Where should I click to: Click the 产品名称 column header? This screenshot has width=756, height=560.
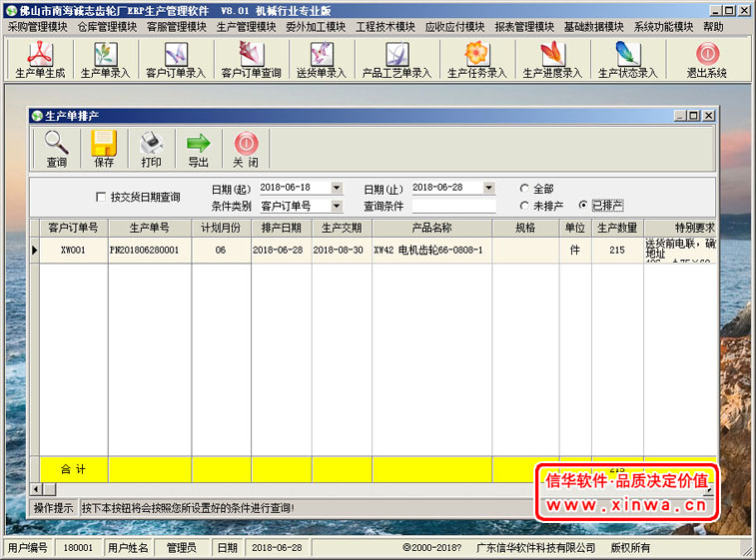point(432,228)
